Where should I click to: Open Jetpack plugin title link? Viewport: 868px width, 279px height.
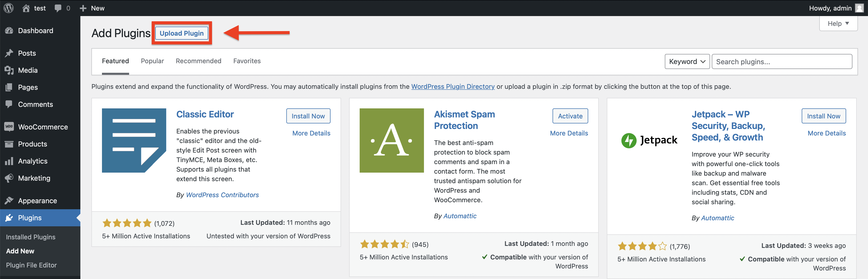(728, 126)
